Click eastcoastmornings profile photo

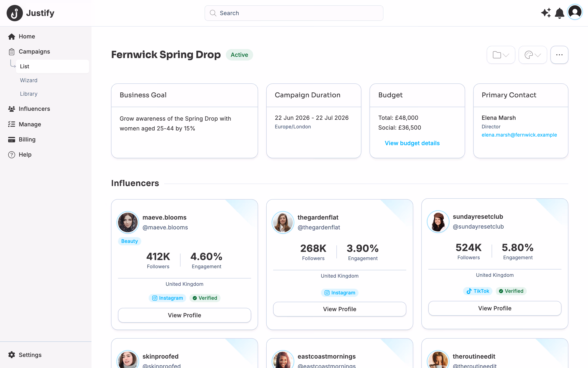(x=283, y=359)
